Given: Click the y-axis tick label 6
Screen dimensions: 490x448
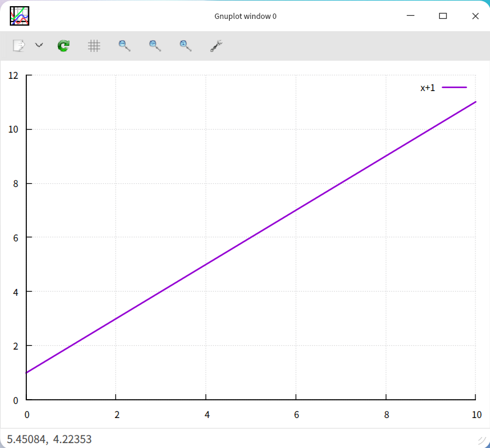Looking at the screenshot, I should [16, 238].
